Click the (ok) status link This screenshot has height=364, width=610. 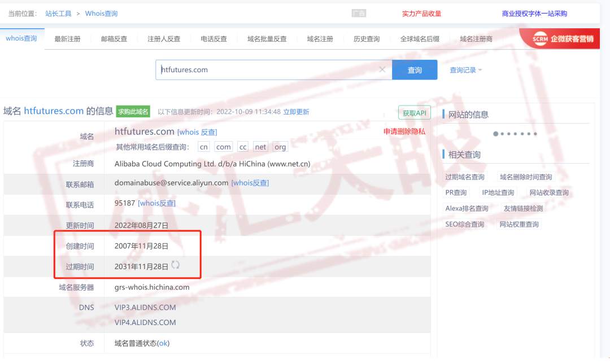[163, 343]
